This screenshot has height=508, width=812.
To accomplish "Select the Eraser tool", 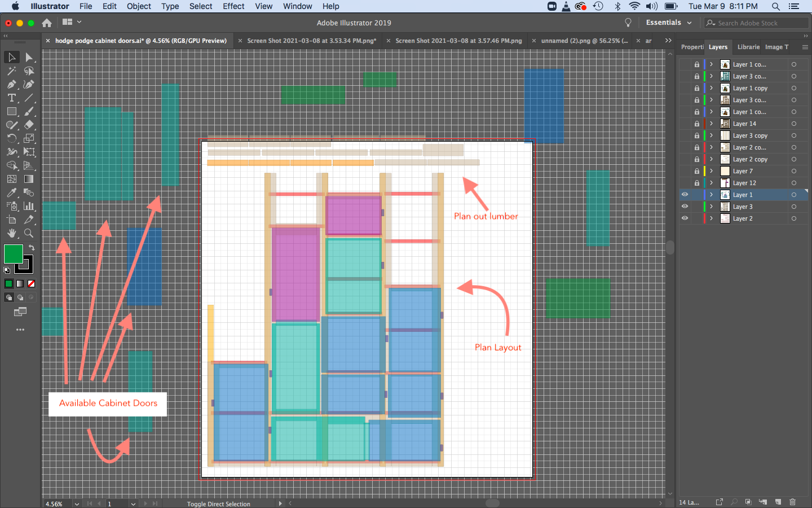I will click(29, 125).
